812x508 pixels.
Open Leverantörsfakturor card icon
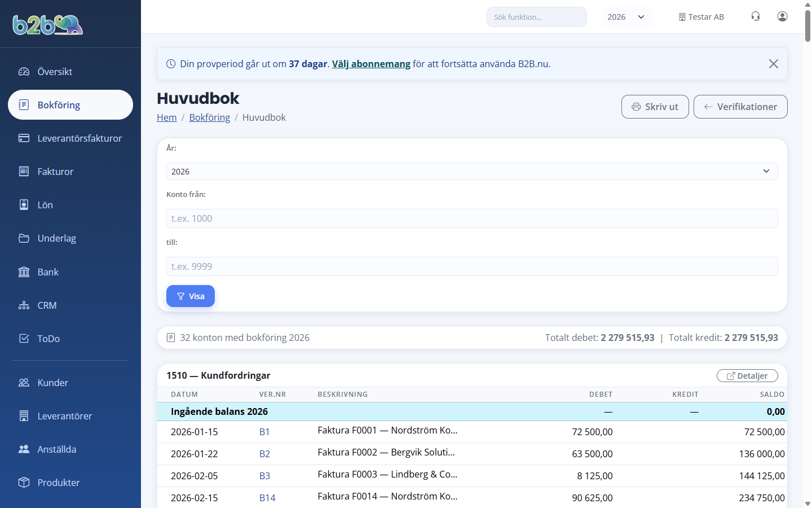tap(24, 138)
